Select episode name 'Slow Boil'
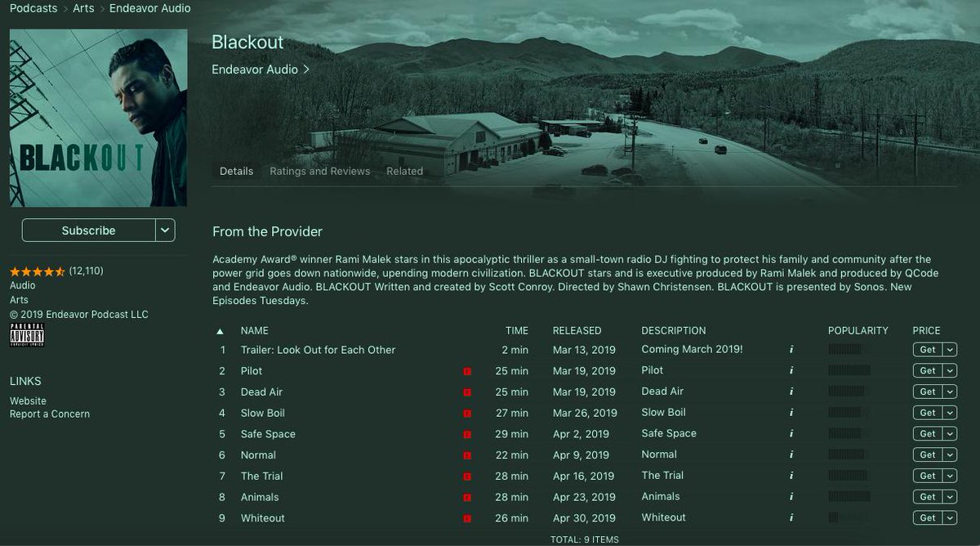Image resolution: width=980 pixels, height=546 pixels. [263, 414]
